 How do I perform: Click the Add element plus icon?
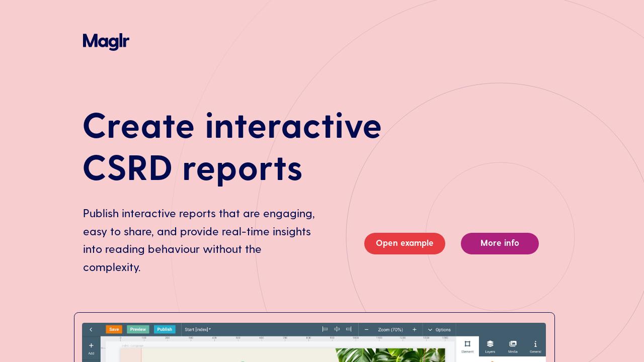[x=91, y=345]
